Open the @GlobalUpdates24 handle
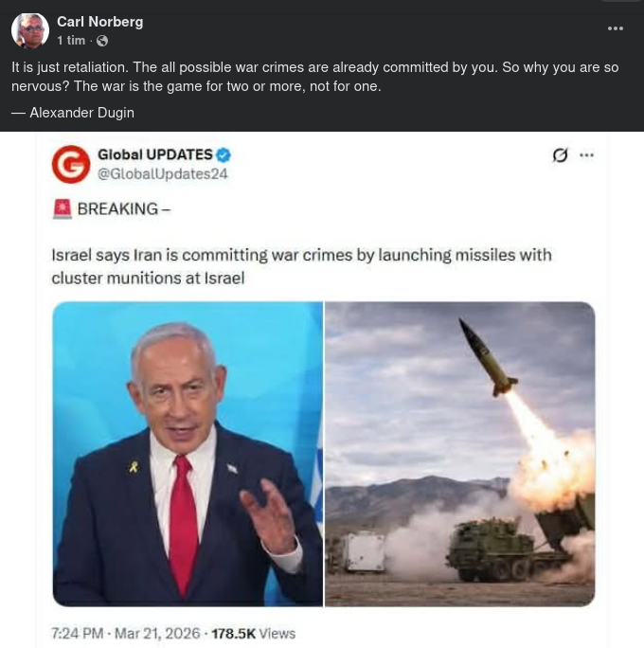 (x=162, y=174)
